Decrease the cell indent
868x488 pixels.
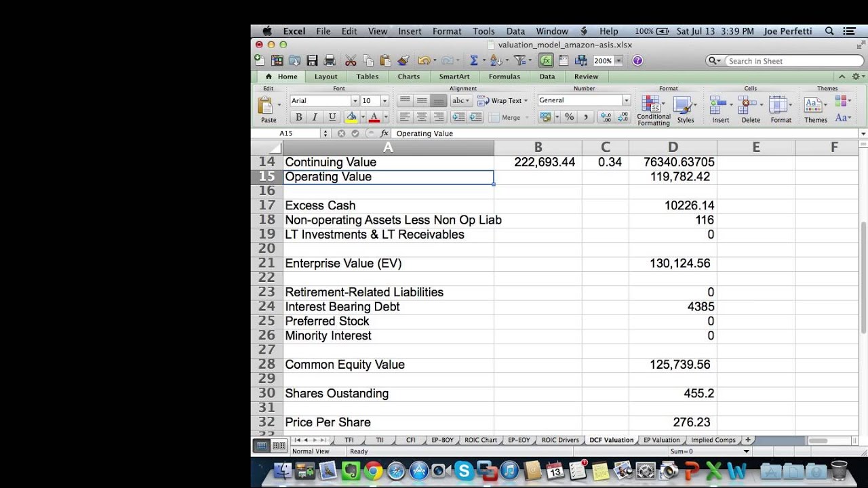[x=458, y=117]
